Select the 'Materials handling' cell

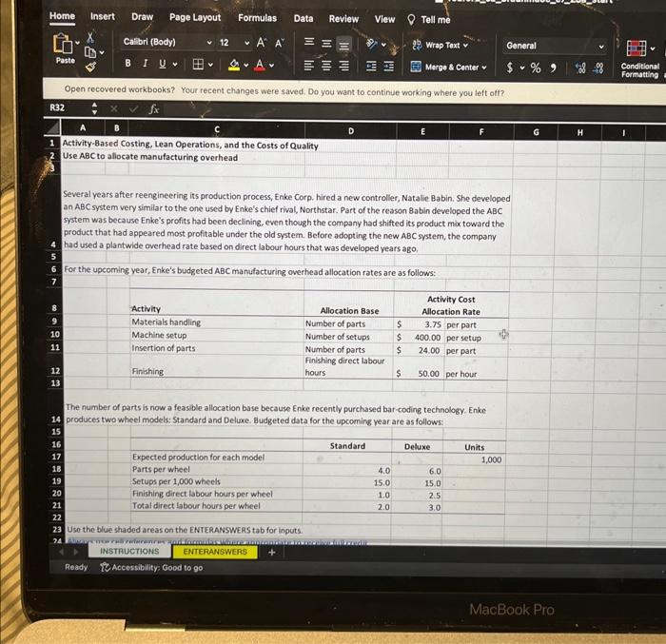pyautogui.click(x=217, y=322)
